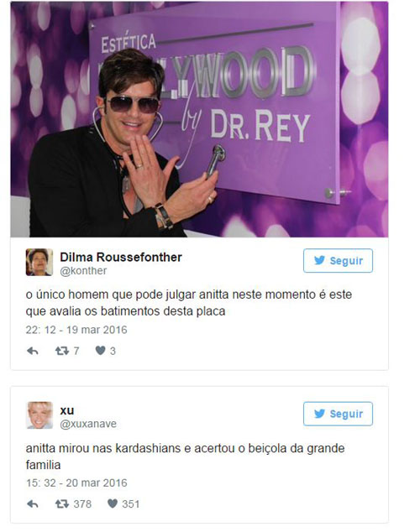
Task: Open the Dilma Roussefonther display name
Action: tap(121, 257)
